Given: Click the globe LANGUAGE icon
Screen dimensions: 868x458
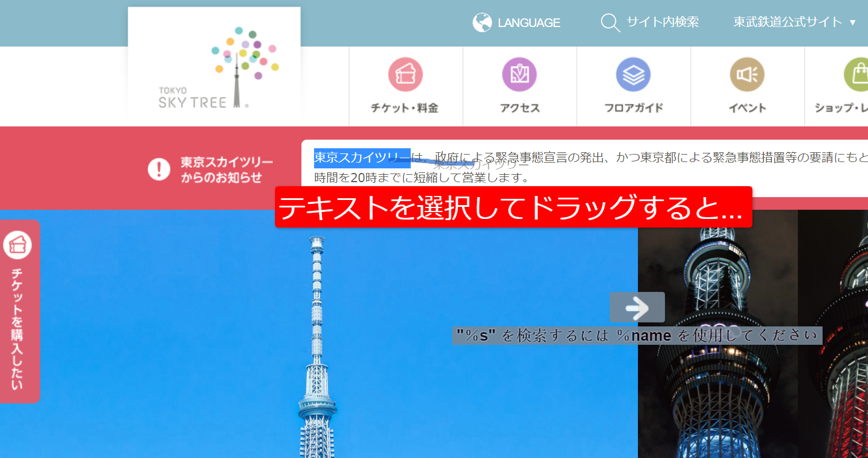Looking at the screenshot, I should 482,22.
